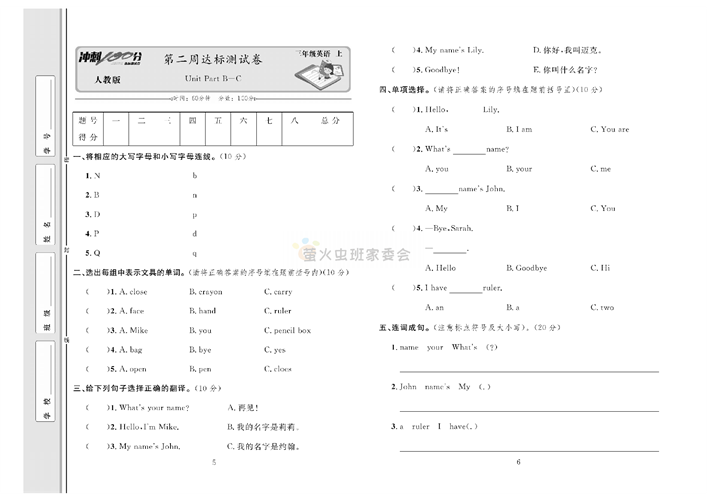The height and width of the screenshot is (500, 707).
Task: Click the answer line under 'name your What's'
Action: pos(529,372)
